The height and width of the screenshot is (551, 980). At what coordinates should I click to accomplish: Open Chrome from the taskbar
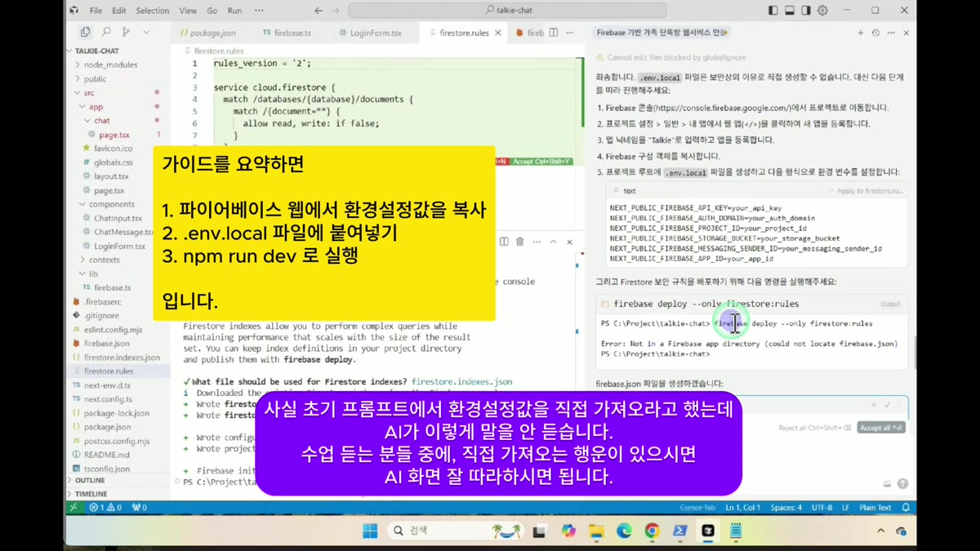coord(652,531)
